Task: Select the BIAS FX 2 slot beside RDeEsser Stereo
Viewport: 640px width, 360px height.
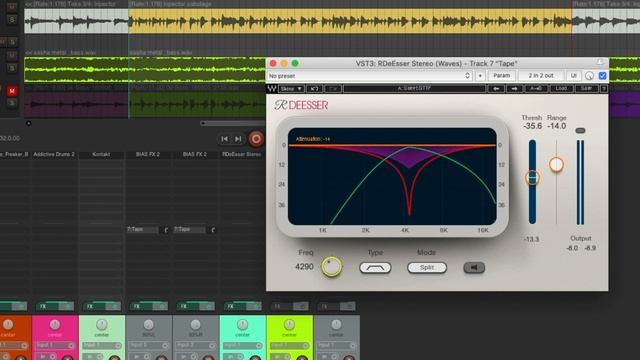Action: 195,154
